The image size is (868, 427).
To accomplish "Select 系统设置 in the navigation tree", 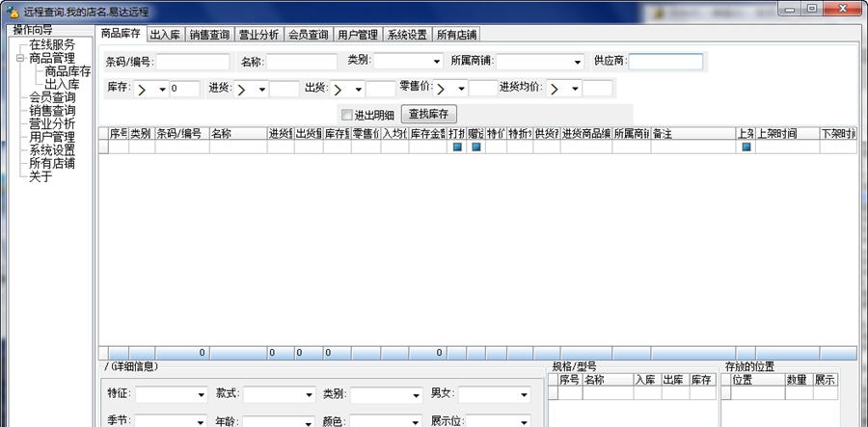I will tap(52, 150).
